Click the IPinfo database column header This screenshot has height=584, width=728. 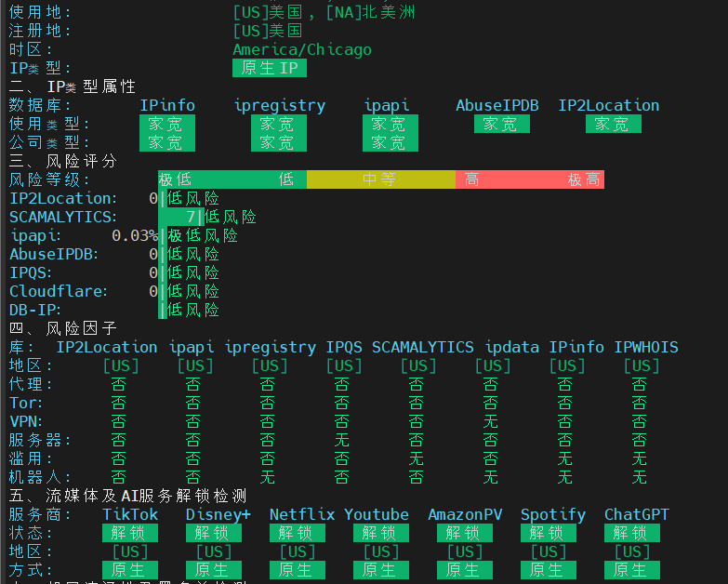[x=167, y=105]
